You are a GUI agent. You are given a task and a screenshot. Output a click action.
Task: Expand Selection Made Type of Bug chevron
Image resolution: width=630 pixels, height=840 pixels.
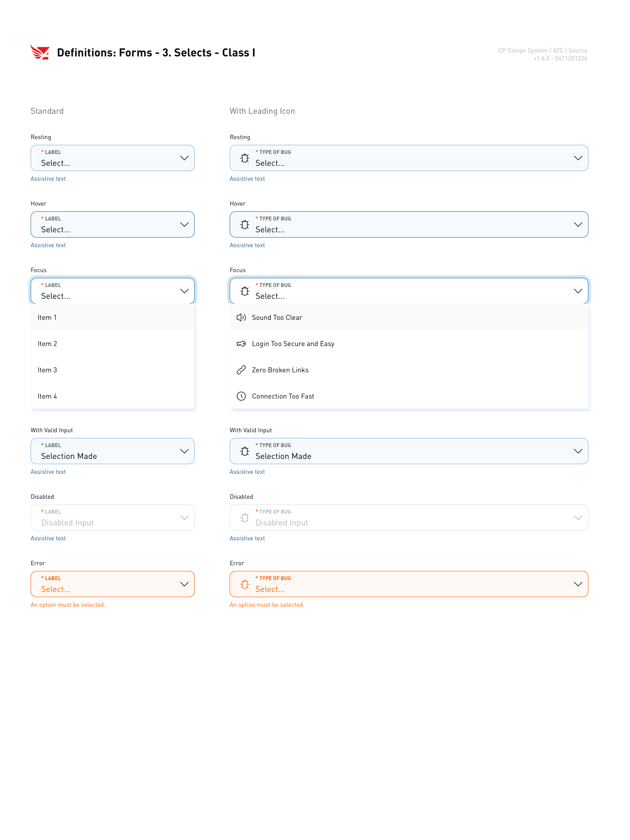(578, 451)
